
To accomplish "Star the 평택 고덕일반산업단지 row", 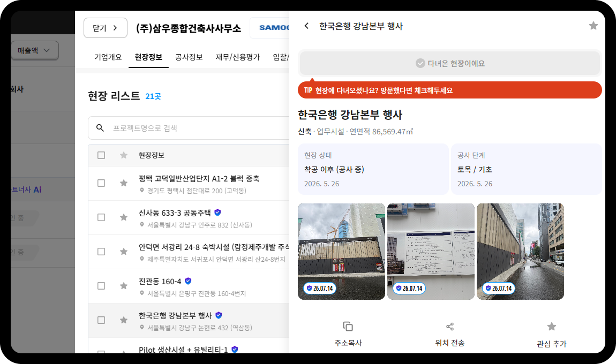I will [124, 183].
